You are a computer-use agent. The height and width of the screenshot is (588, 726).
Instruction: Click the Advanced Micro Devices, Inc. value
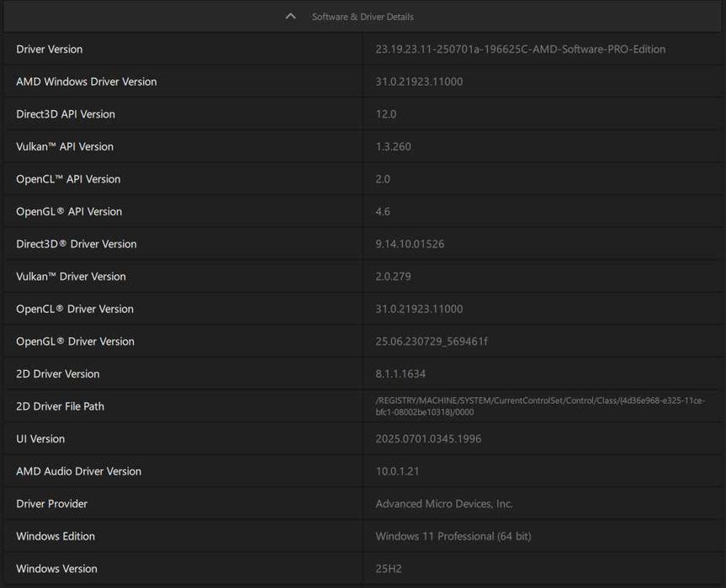click(x=444, y=504)
